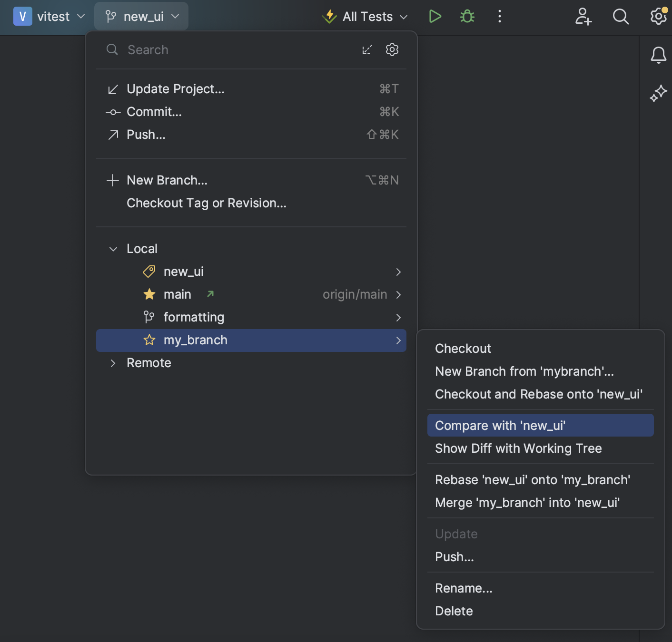The height and width of the screenshot is (642, 672).
Task: Collapse the Local branches section
Action: tap(113, 248)
